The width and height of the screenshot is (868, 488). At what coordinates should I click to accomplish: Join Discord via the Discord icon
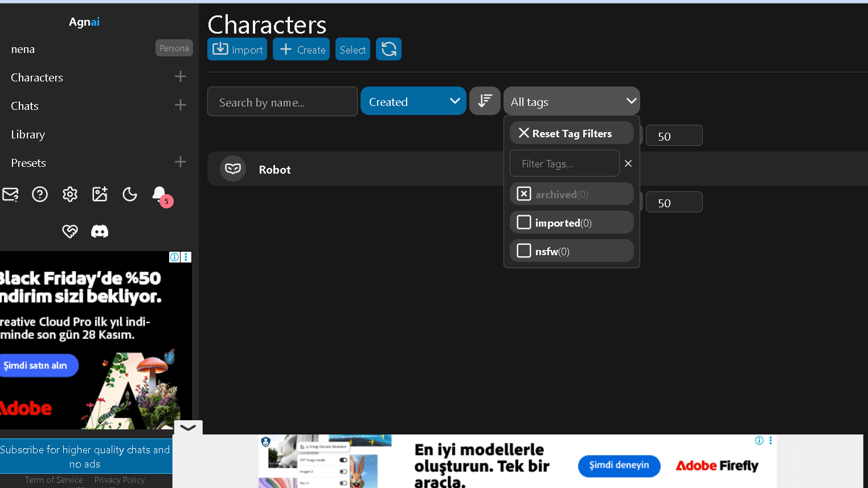(x=100, y=231)
